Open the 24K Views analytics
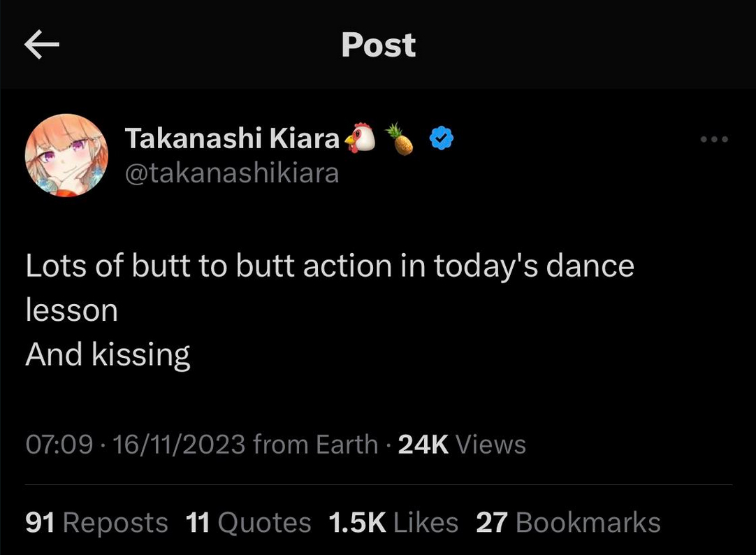This screenshot has width=756, height=555. pos(462,444)
